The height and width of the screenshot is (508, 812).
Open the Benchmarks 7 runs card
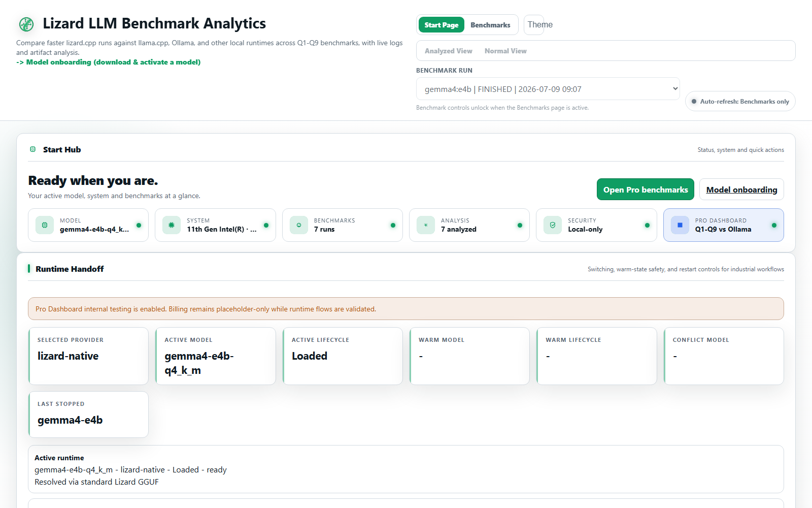pyautogui.click(x=343, y=225)
